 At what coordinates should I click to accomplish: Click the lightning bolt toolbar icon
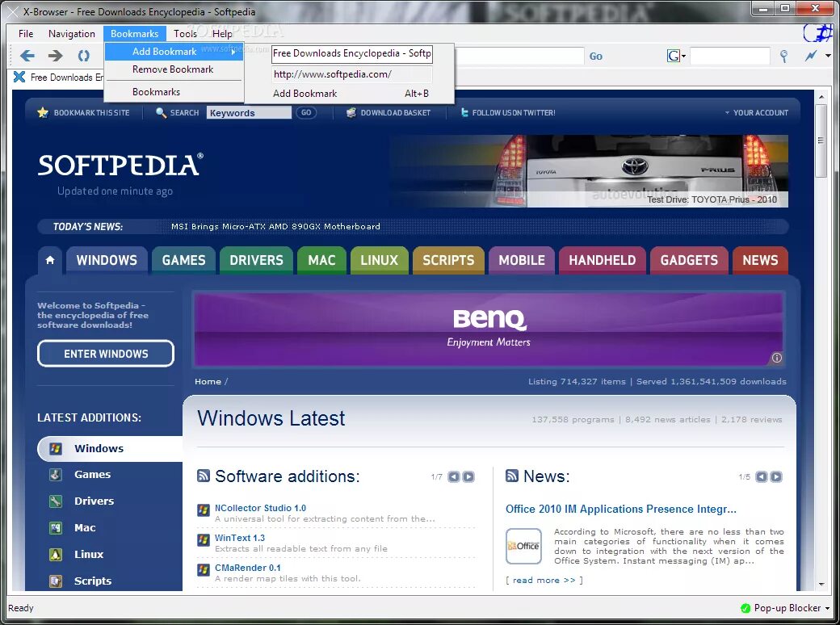pyautogui.click(x=811, y=56)
